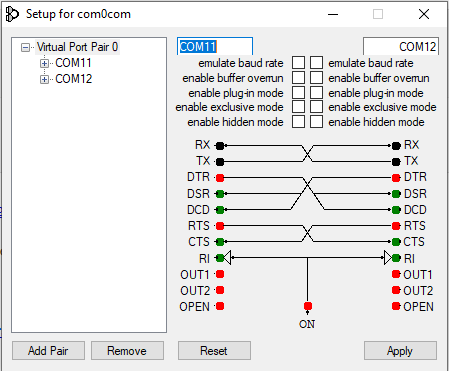The width and height of the screenshot is (449, 371).
Task: Click COM12's red RTS pin
Action: 396,226
